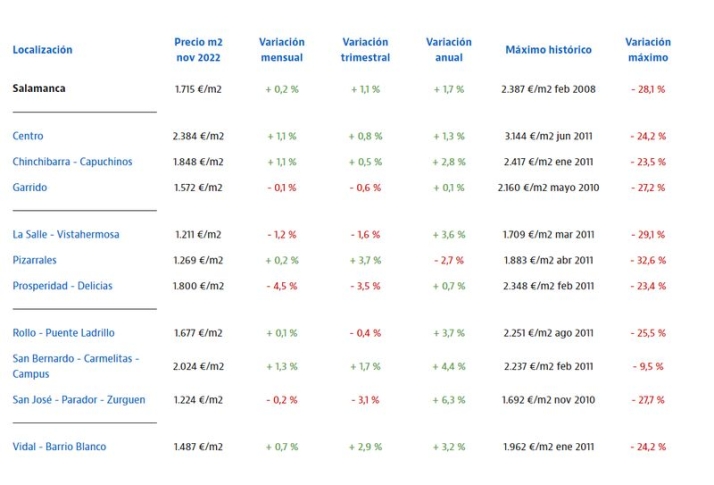Viewport: 714px width, 485px height.
Task: Open the Pizarrales link
Action: pos(35,260)
